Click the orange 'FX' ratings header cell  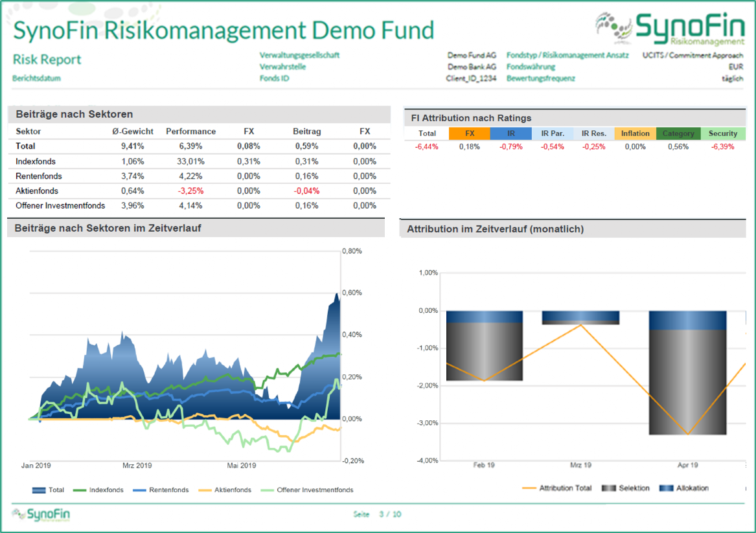point(470,133)
